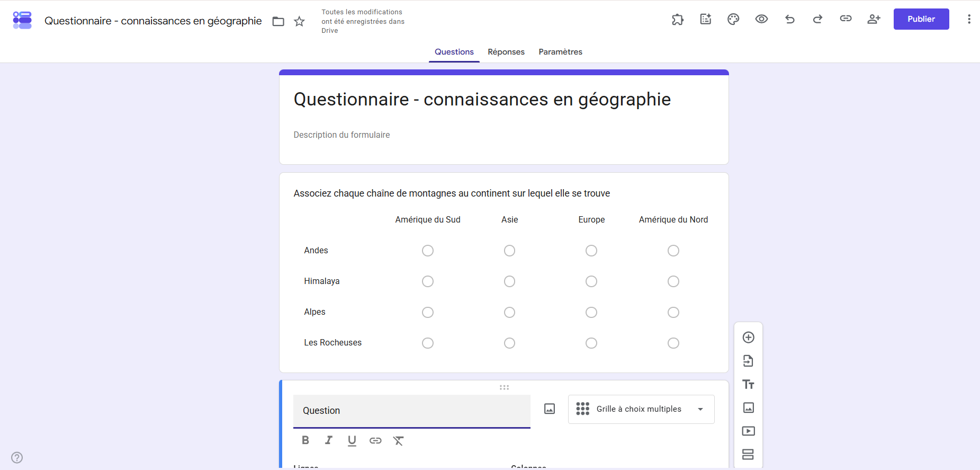Select Asie for Andes
Screen dimensions: 980x470
tap(509, 251)
